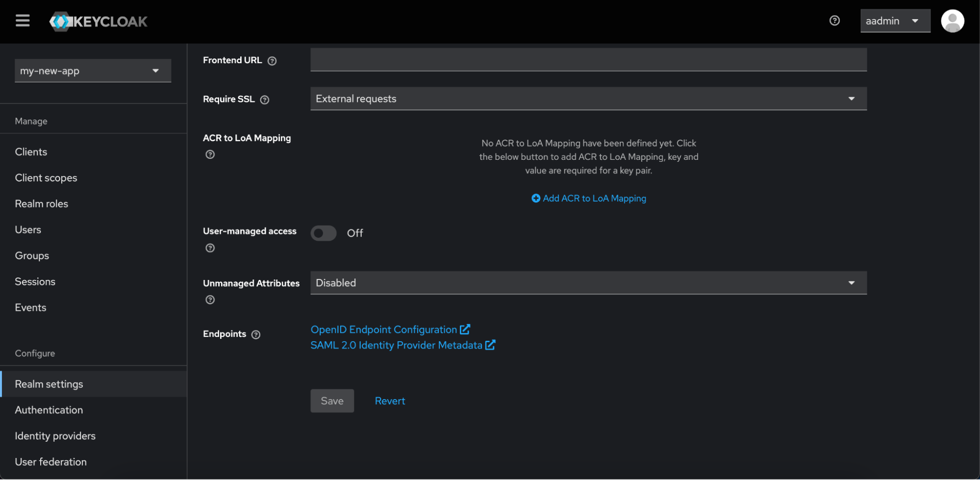The image size is (980, 480).
Task: Click the Manage section heading
Action: tap(31, 121)
